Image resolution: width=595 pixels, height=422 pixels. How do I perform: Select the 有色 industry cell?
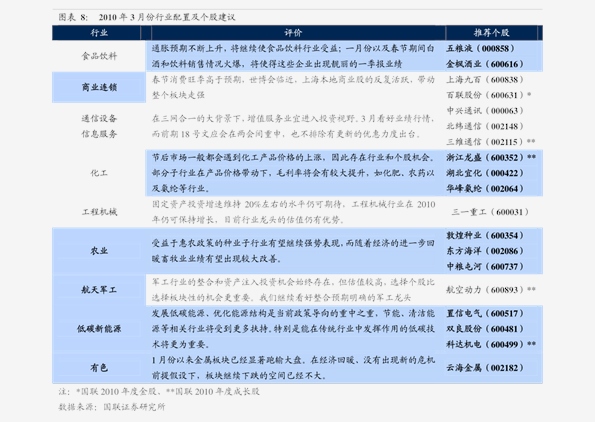click(99, 368)
